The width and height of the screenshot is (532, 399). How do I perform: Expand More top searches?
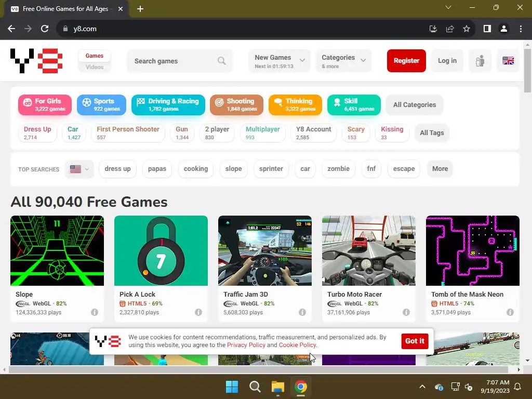[x=440, y=169]
